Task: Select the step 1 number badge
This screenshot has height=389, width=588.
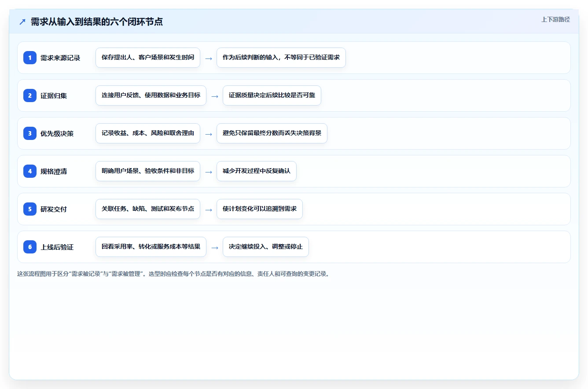Action: 30,58
